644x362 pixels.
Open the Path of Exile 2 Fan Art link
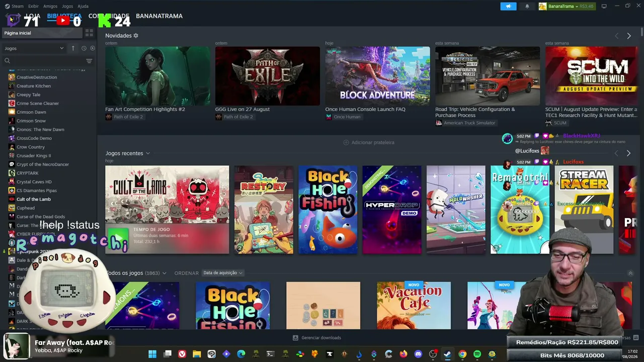[x=145, y=109]
